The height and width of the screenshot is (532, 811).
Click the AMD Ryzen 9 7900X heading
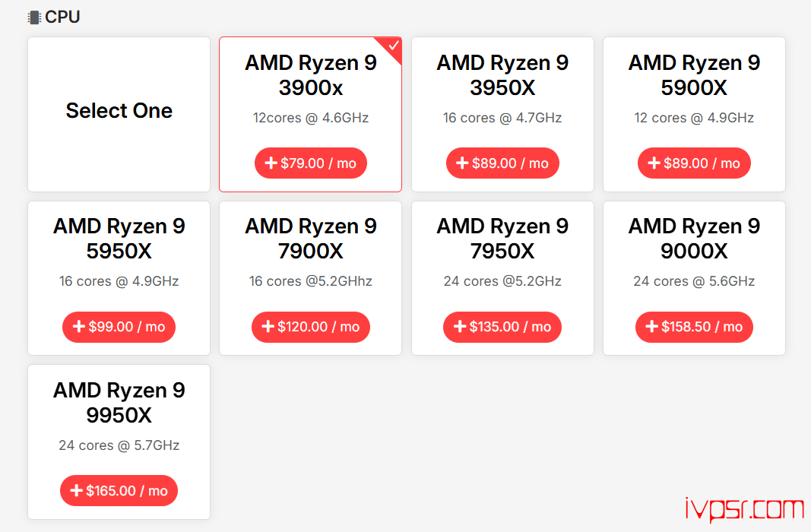(x=310, y=239)
